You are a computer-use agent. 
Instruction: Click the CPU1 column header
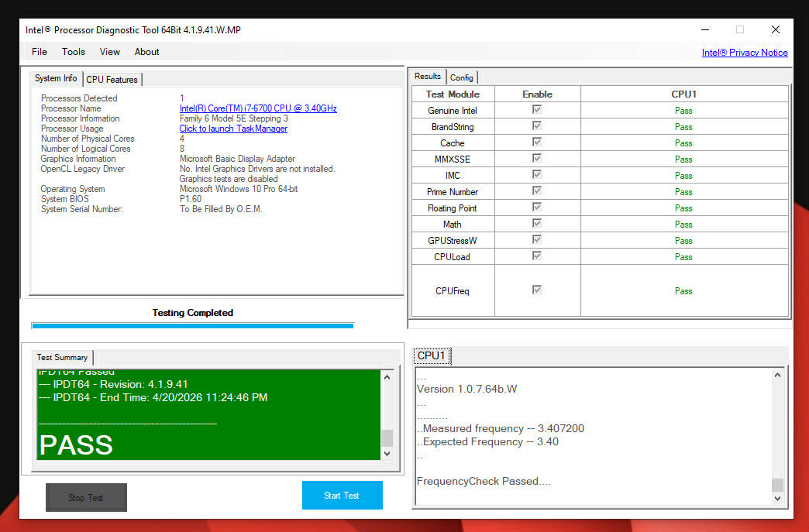684,94
